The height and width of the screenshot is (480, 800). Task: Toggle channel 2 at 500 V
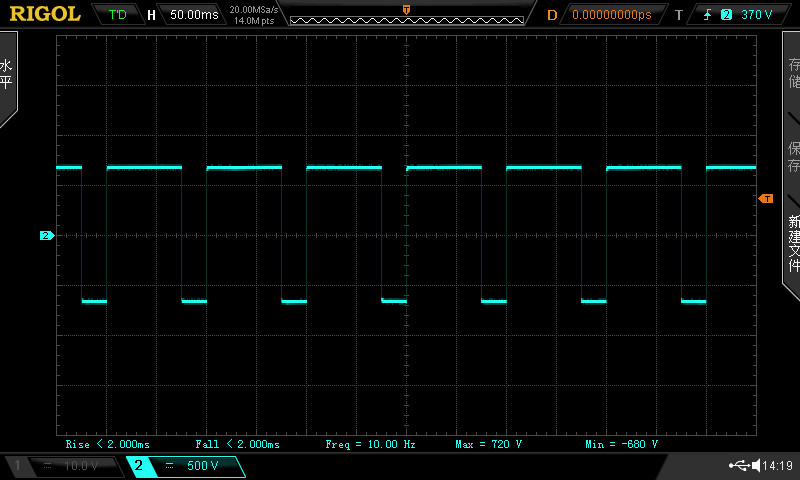(185, 466)
